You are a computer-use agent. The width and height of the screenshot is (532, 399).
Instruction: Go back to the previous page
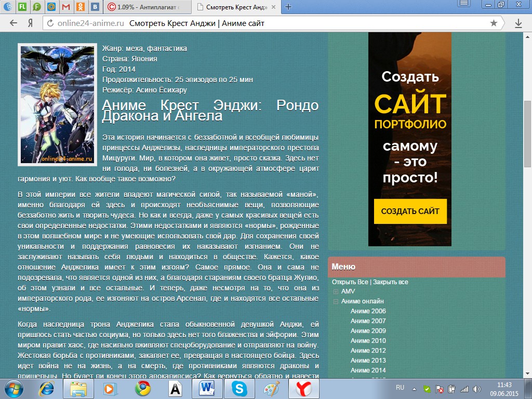[x=13, y=23]
